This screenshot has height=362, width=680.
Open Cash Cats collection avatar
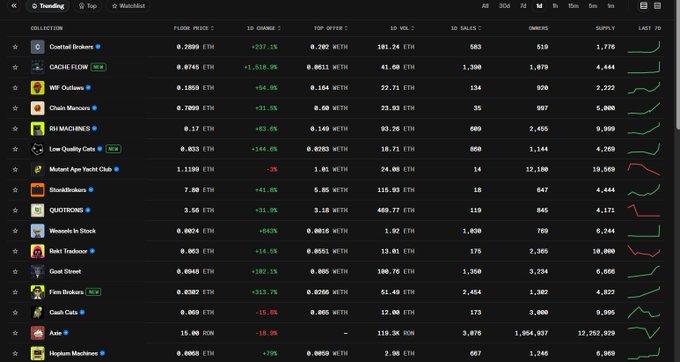coord(38,313)
